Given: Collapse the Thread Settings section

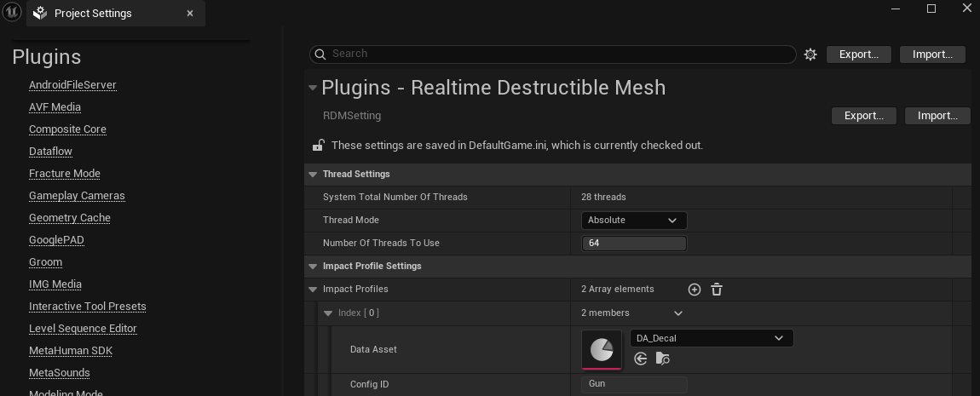Looking at the screenshot, I should pos(313,175).
